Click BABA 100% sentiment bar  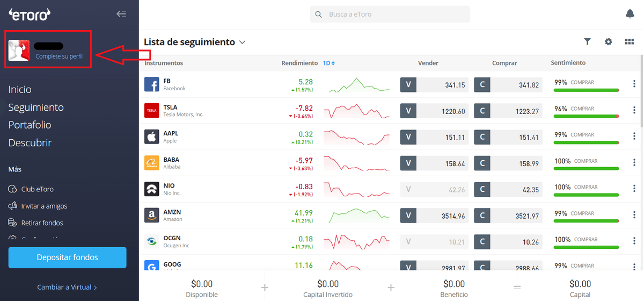click(x=586, y=168)
